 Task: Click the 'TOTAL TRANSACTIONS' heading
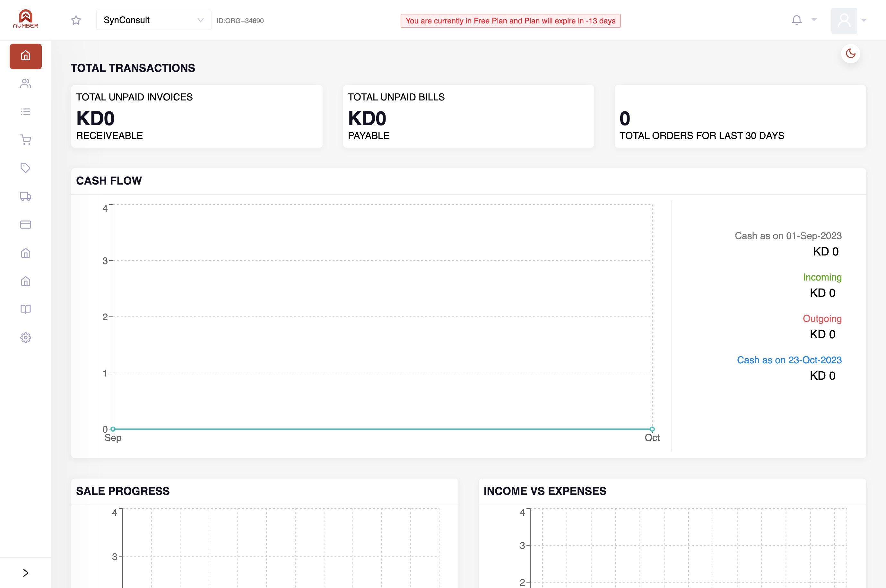coord(133,68)
